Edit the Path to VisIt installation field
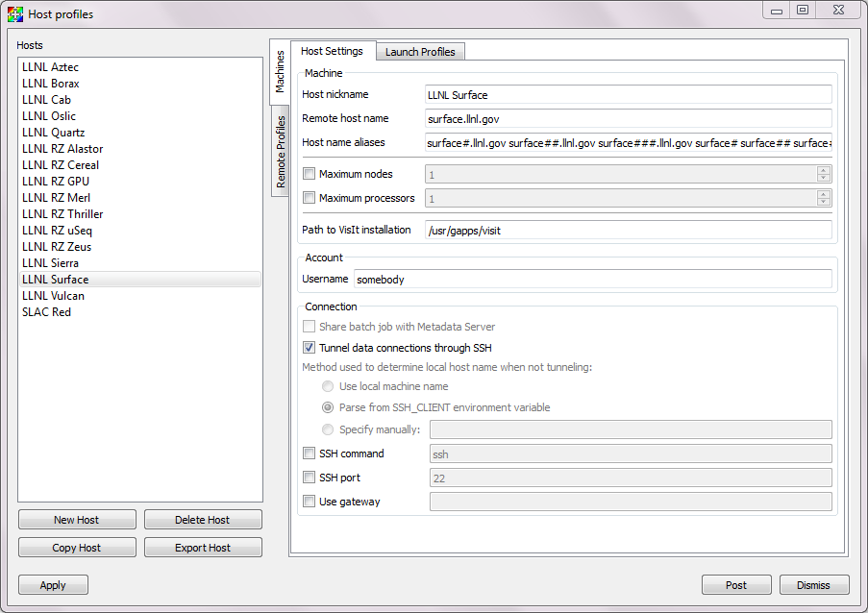 pos(629,231)
